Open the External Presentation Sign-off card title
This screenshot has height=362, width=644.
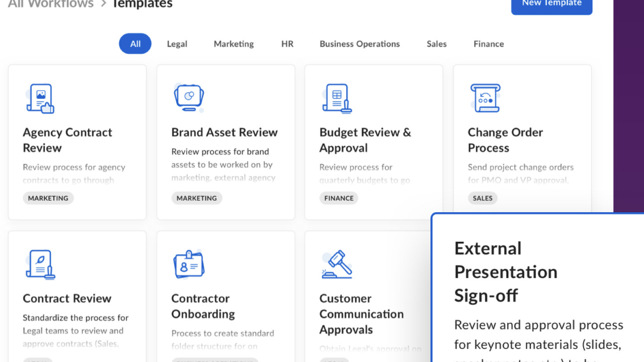pyautogui.click(x=505, y=272)
